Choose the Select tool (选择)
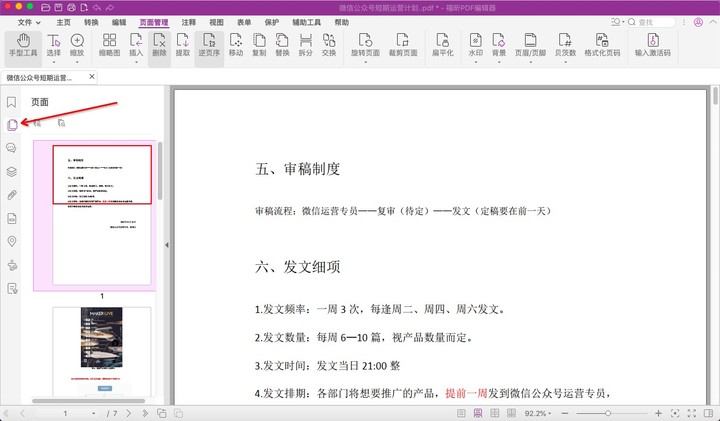 click(54, 45)
